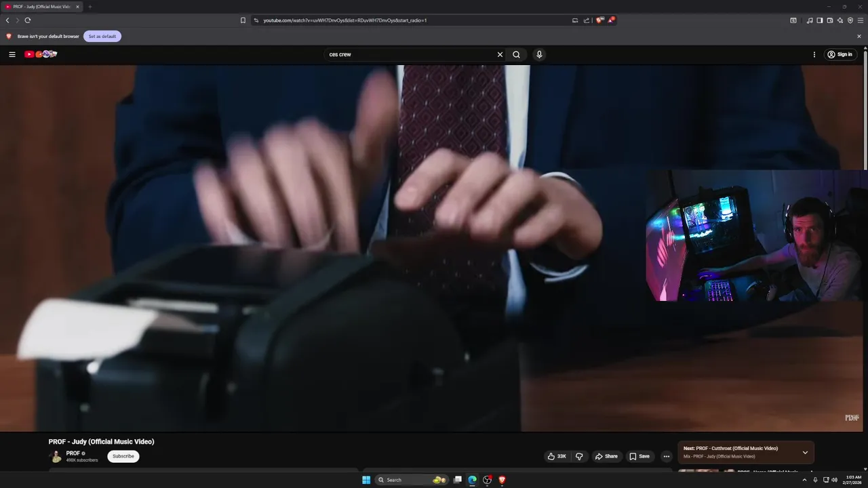Like the video showing 33K

point(557,456)
